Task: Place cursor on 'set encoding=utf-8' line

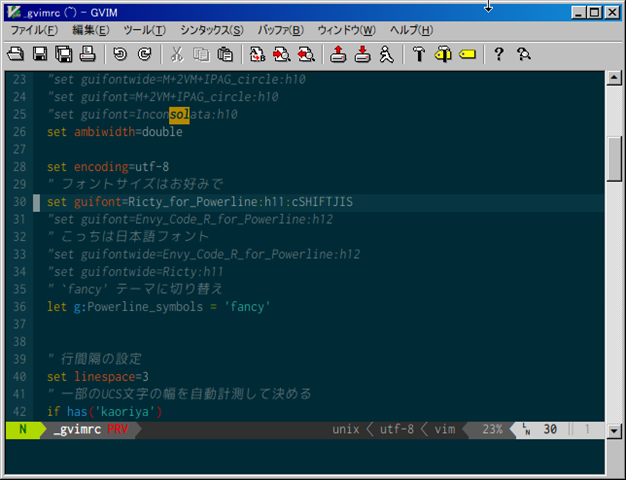Action: (108, 166)
